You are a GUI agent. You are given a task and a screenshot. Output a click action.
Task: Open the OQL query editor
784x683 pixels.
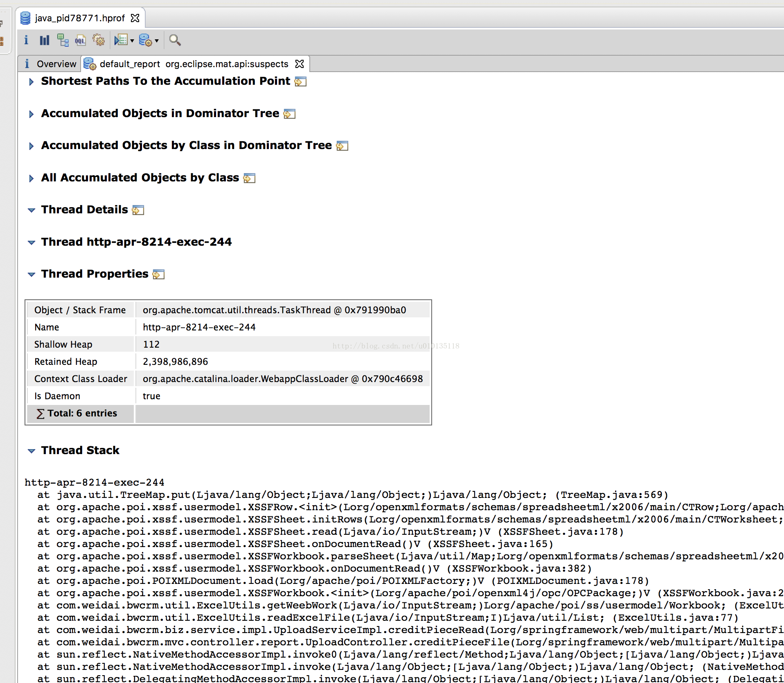coord(80,40)
